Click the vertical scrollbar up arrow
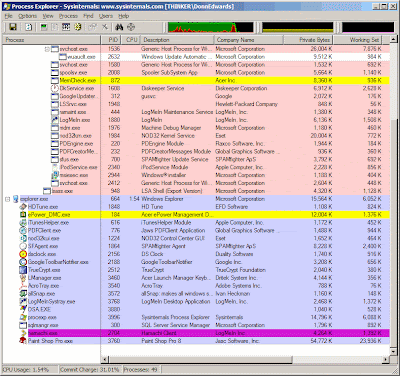The width and height of the screenshot is (400, 376). click(x=394, y=40)
